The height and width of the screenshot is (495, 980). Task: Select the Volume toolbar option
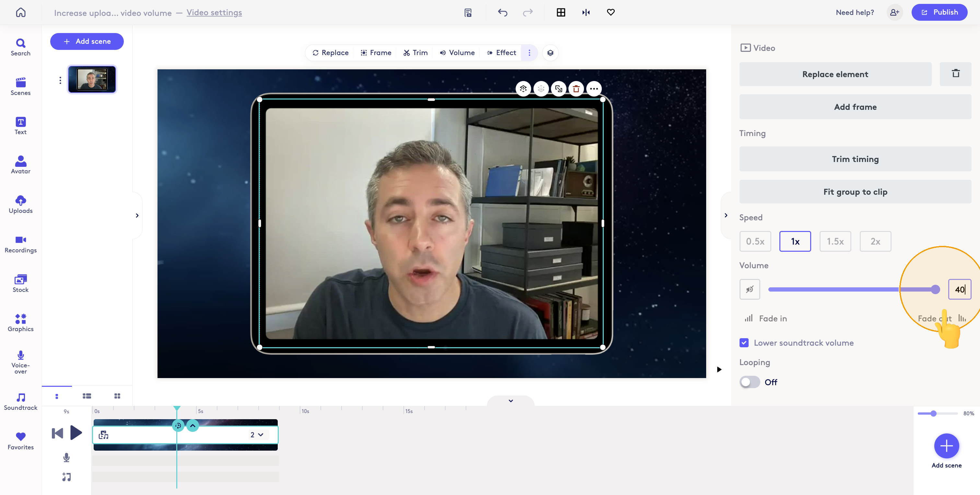click(457, 53)
